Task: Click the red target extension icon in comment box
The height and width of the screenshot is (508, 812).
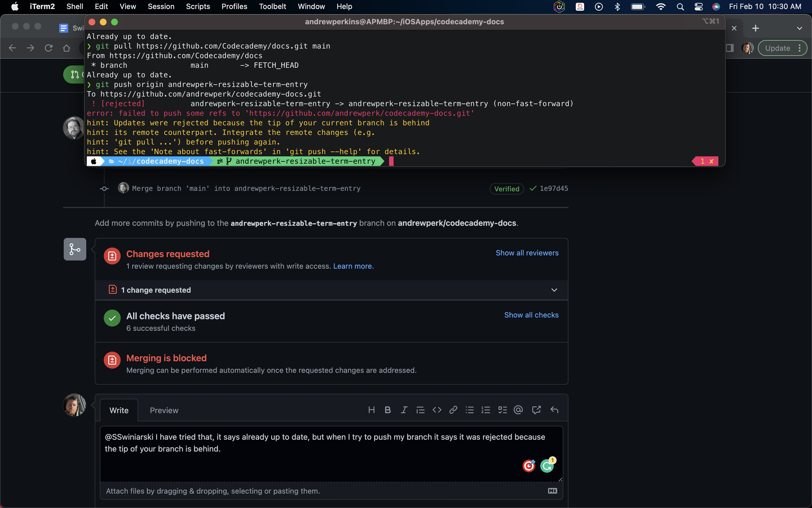Action: click(x=529, y=466)
